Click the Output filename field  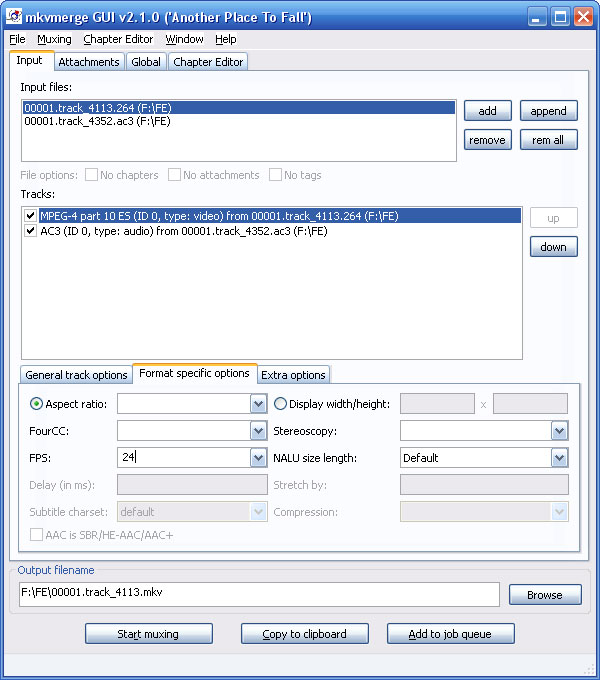coord(259,594)
